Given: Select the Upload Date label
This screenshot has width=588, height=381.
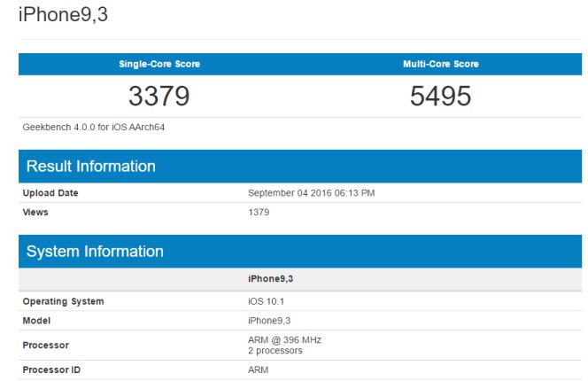Looking at the screenshot, I should [50, 193].
